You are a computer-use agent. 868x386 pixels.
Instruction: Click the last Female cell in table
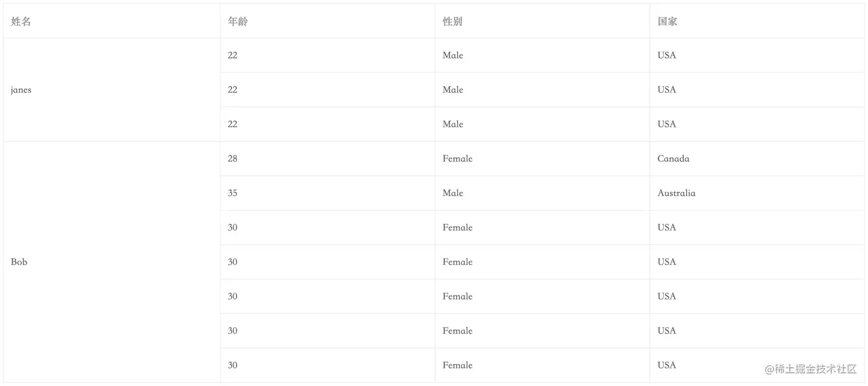click(x=542, y=365)
